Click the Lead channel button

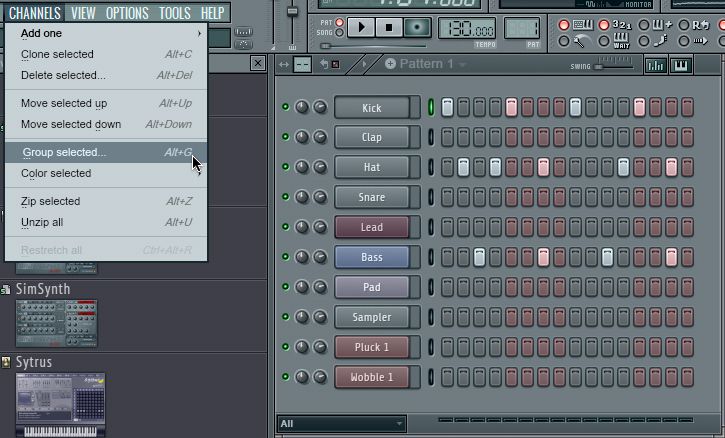tap(372, 227)
